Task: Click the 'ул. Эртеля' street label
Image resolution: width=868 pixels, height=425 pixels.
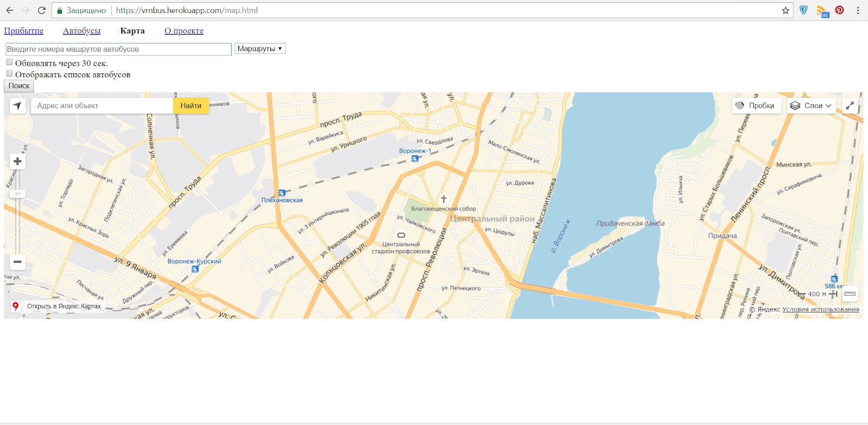Action: [x=476, y=271]
